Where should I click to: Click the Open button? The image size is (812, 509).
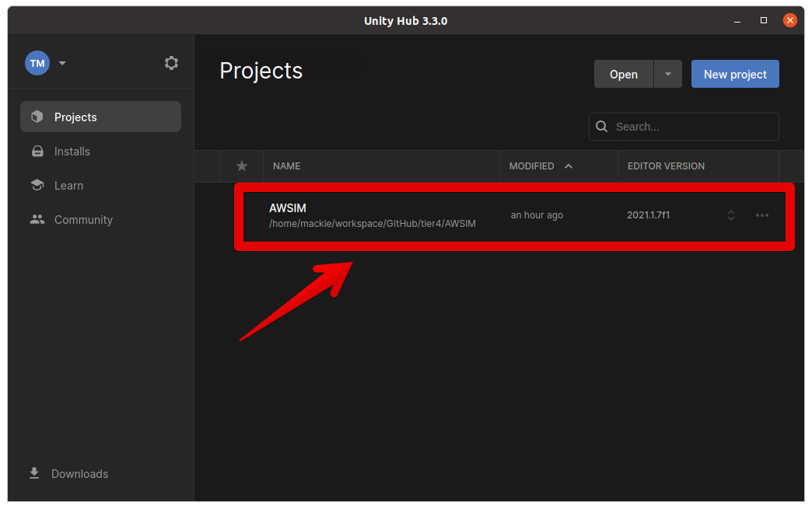pos(624,74)
